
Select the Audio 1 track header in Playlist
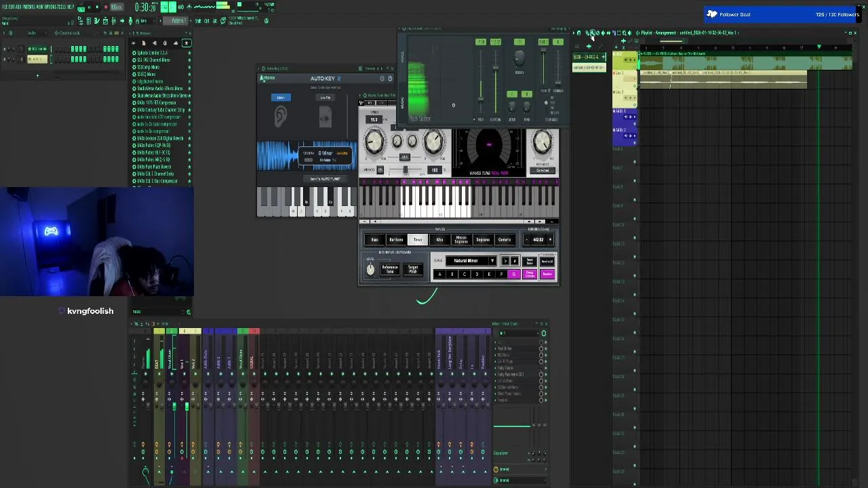coord(625,117)
